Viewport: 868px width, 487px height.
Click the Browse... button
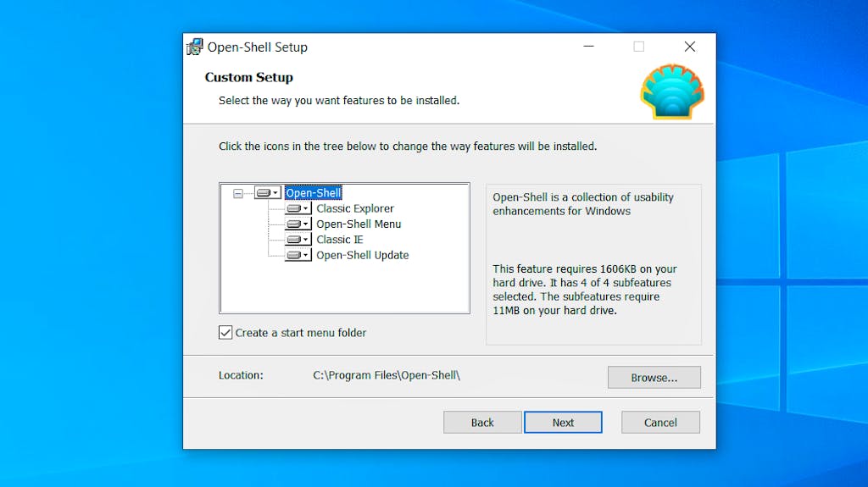coord(654,378)
